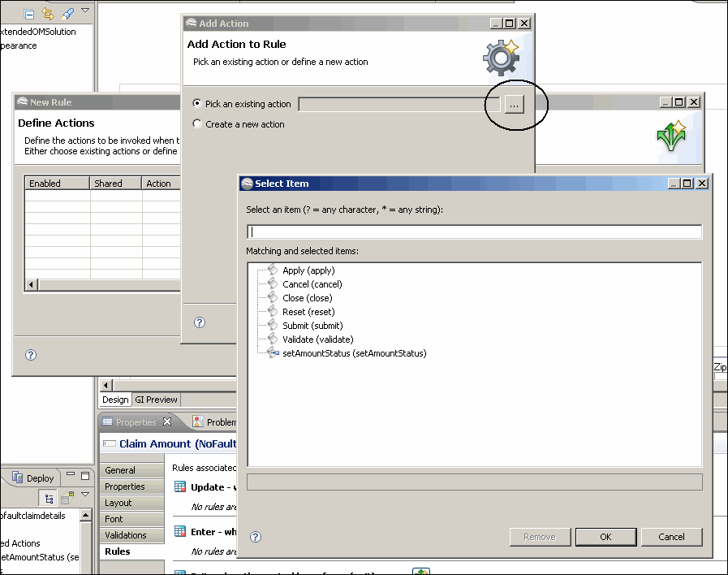Click the setAmountStatus action icon
This screenshot has width=728, height=575.
273,353
